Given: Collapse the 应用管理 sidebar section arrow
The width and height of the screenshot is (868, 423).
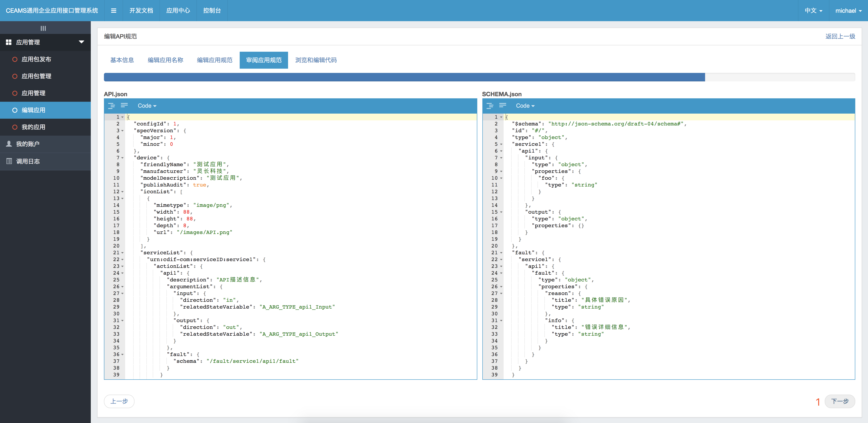Looking at the screenshot, I should point(81,42).
